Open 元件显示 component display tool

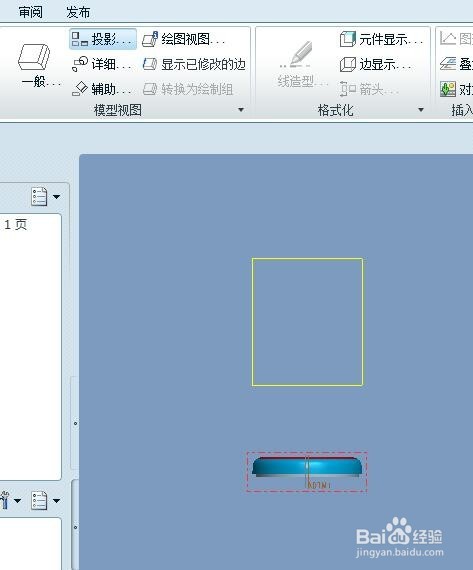pos(382,39)
